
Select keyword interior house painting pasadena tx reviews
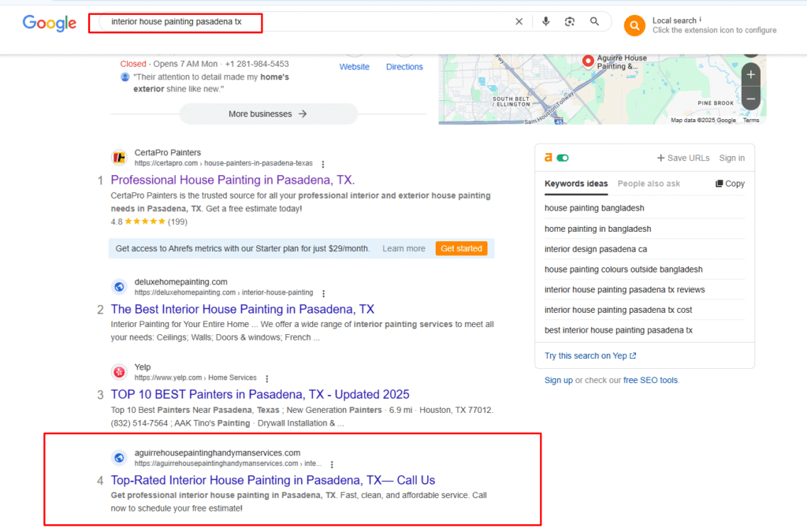(624, 290)
